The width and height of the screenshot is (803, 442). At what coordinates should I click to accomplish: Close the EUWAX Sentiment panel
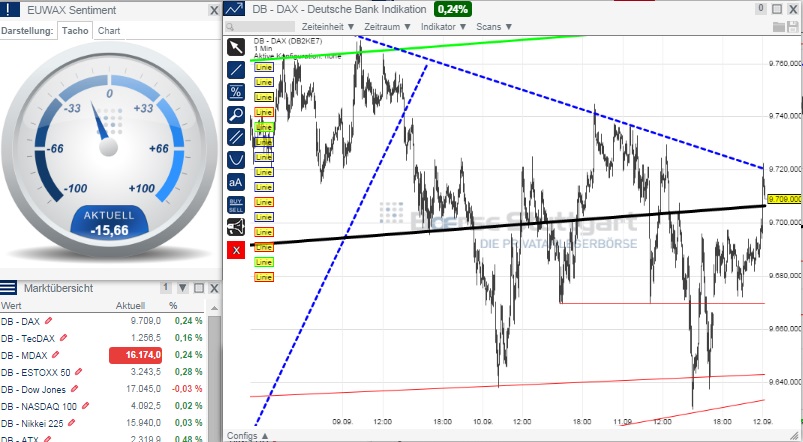tap(214, 10)
